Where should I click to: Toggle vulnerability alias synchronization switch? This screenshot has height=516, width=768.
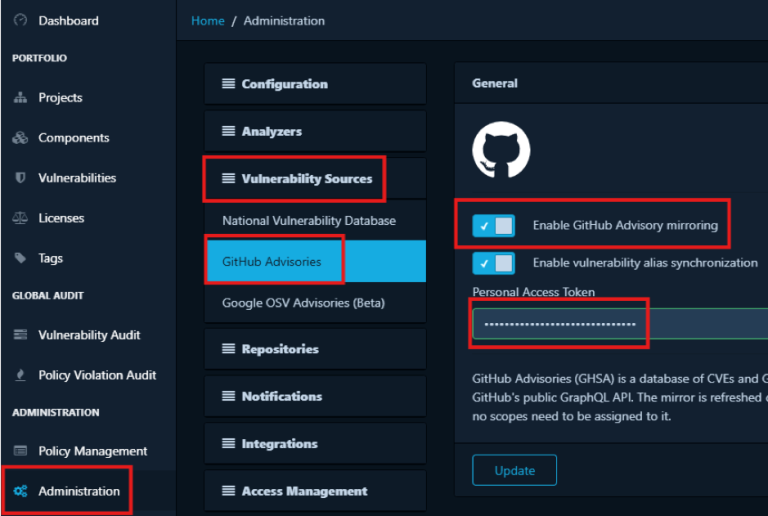tap(494, 263)
